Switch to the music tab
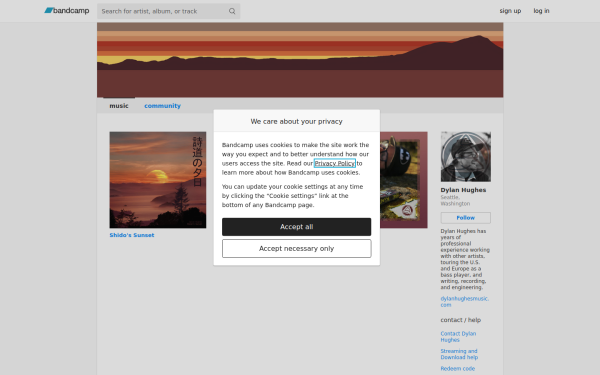 [x=119, y=106]
